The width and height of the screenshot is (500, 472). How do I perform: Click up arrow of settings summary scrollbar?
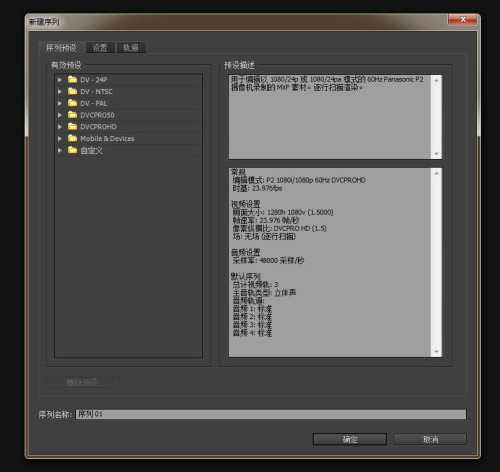tap(436, 173)
